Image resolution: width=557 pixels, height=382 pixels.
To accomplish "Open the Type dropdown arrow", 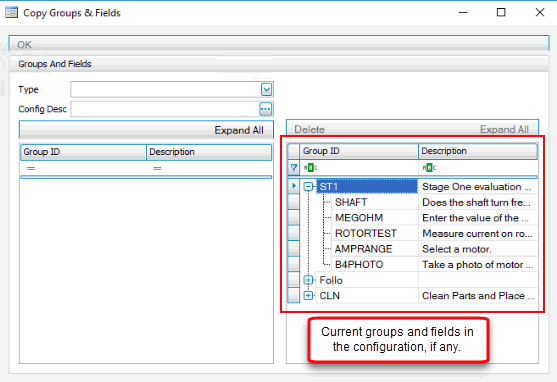I will (266, 90).
